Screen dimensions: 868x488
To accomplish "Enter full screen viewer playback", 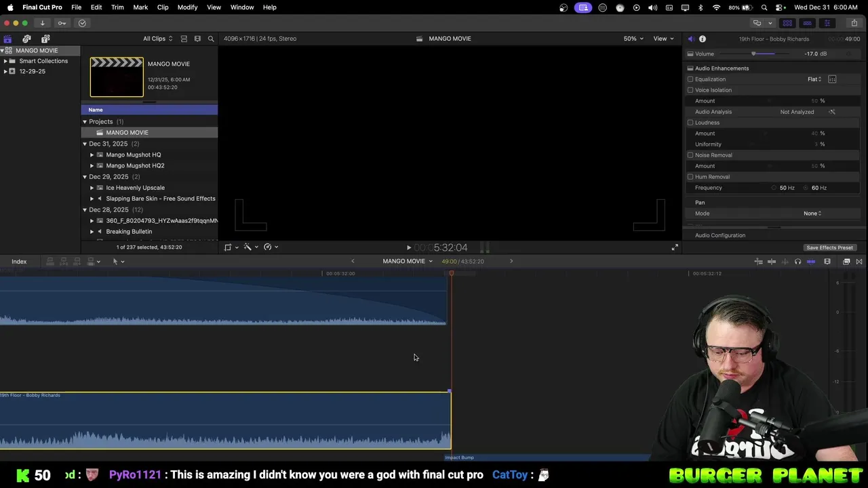I will [675, 247].
